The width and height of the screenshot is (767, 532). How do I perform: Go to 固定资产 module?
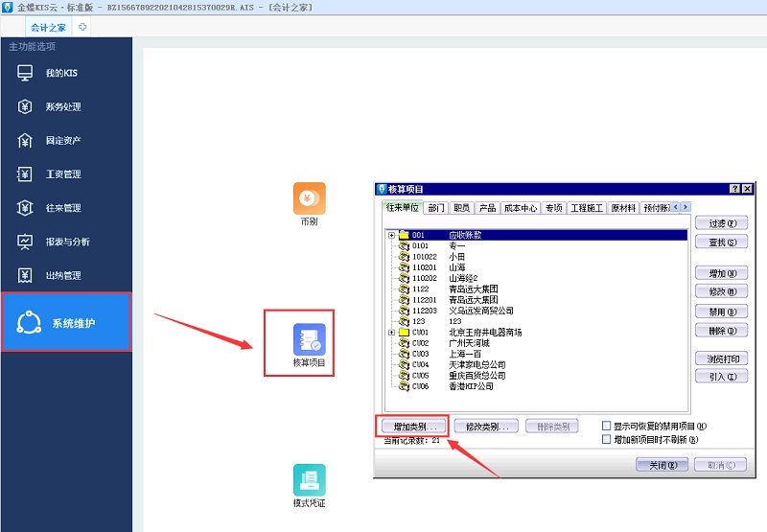point(62,141)
